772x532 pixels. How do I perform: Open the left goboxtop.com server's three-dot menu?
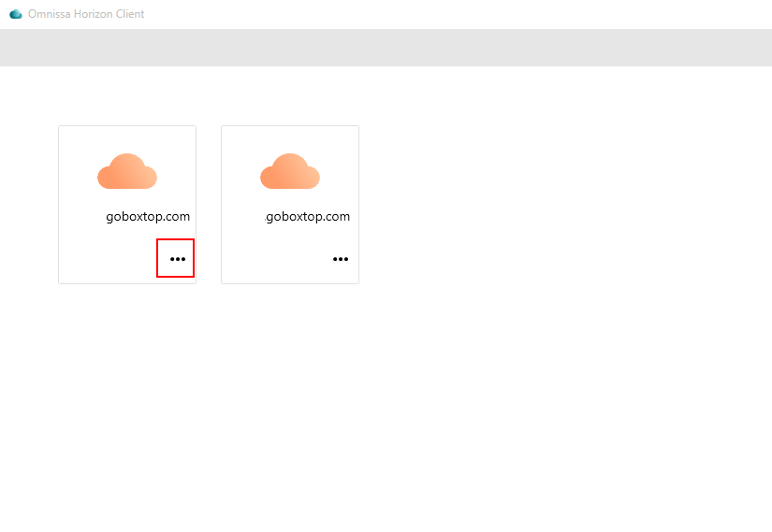coord(178,259)
